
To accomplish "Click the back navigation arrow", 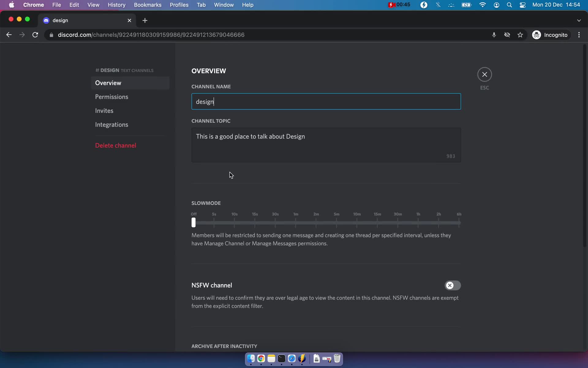I will (9, 34).
